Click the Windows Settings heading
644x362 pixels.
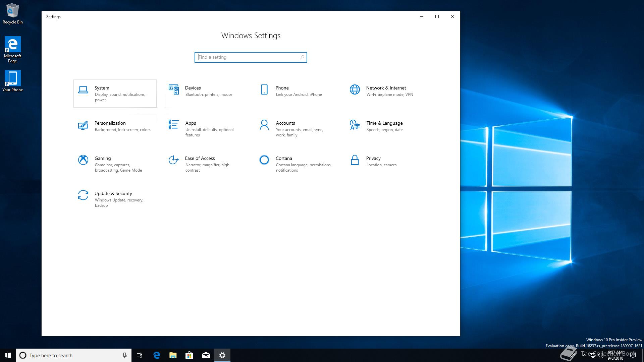click(x=251, y=36)
